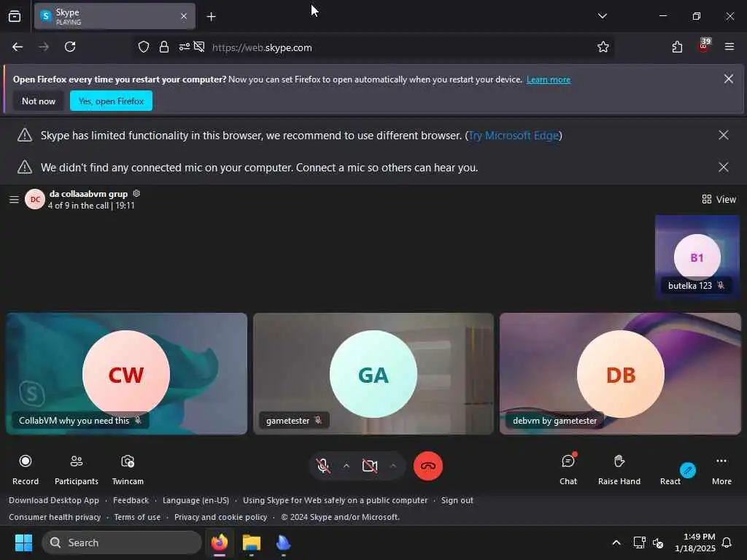Open the extension with 39 badge
The height and width of the screenshot is (560, 747).
click(x=704, y=46)
